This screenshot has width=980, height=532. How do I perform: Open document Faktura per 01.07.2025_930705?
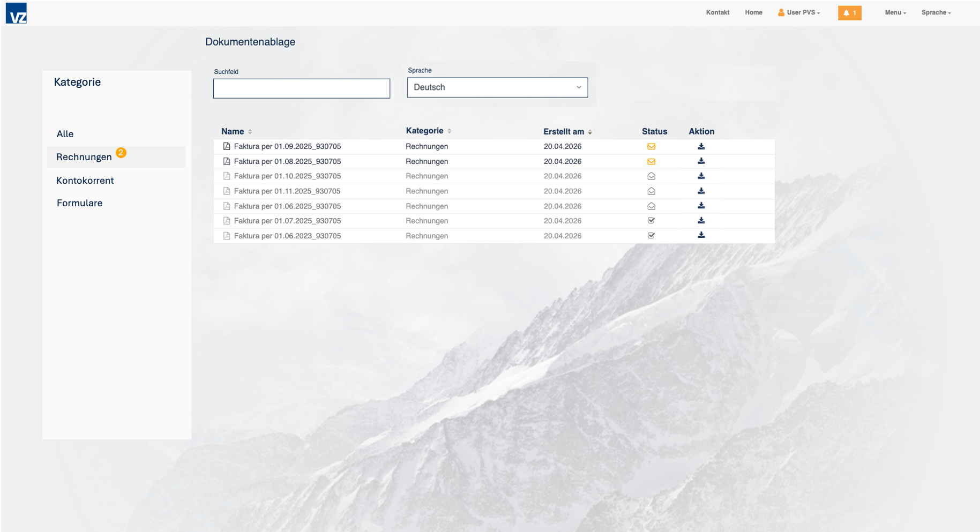pos(287,221)
